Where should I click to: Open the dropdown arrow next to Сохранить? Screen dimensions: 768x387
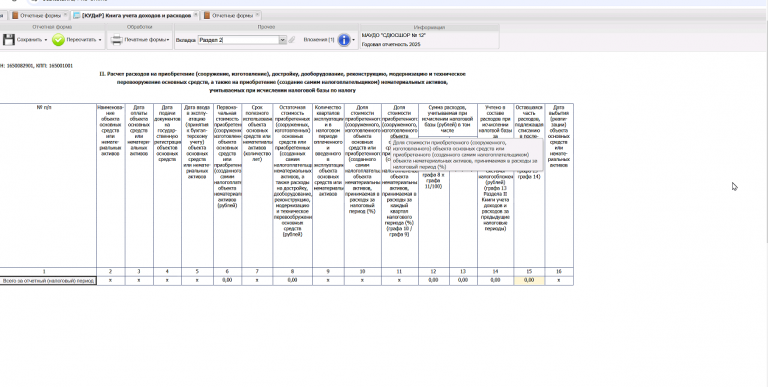point(46,40)
